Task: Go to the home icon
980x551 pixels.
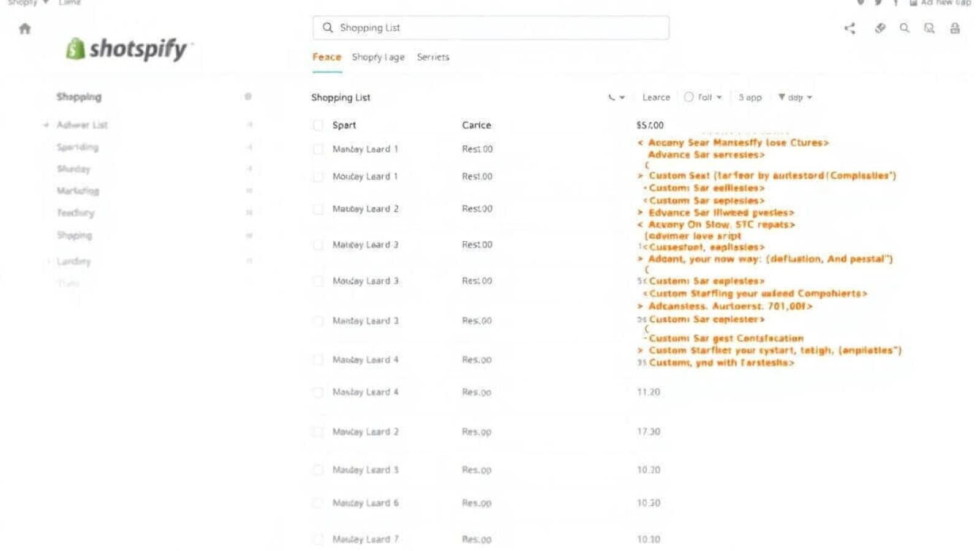Action: (x=24, y=28)
